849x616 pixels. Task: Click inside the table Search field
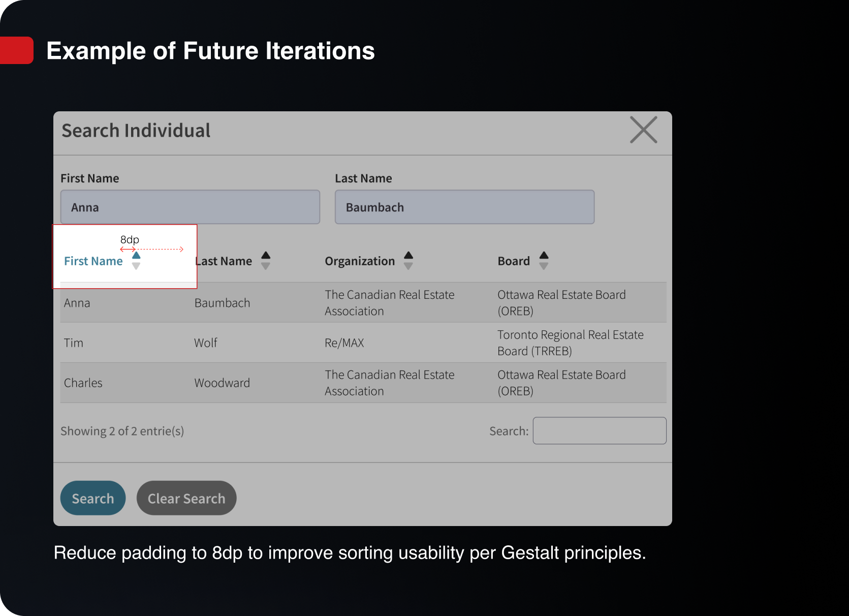tap(599, 430)
